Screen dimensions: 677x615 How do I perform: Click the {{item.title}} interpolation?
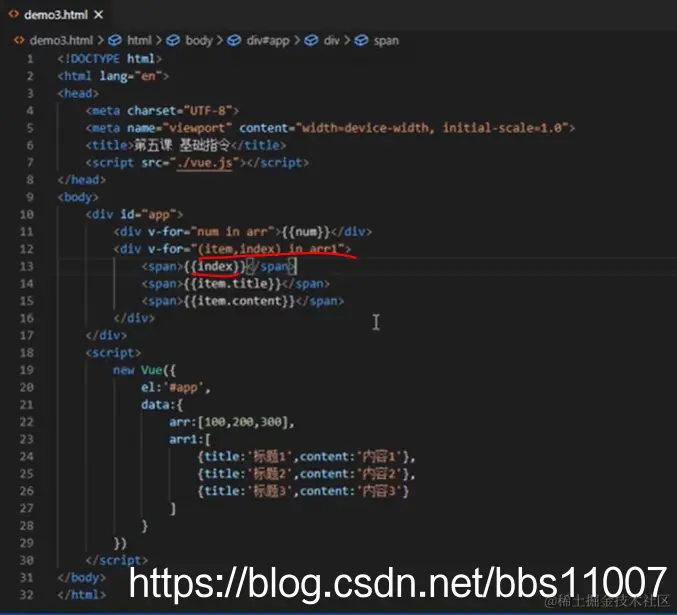click(232, 284)
